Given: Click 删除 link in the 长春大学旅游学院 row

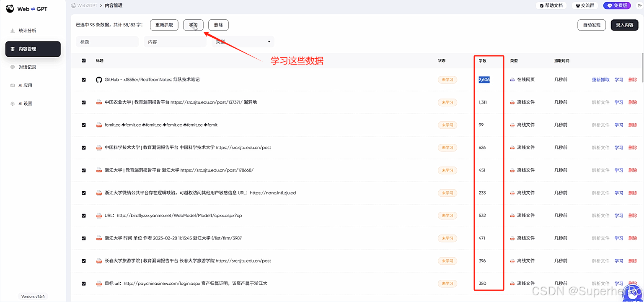Looking at the screenshot, I should coord(633,261).
